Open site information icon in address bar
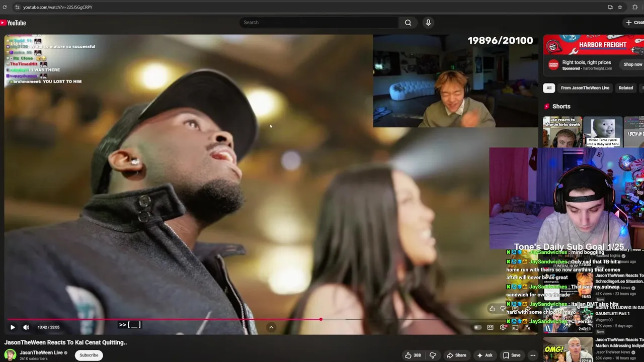The height and width of the screenshot is (362, 644). 17,7
